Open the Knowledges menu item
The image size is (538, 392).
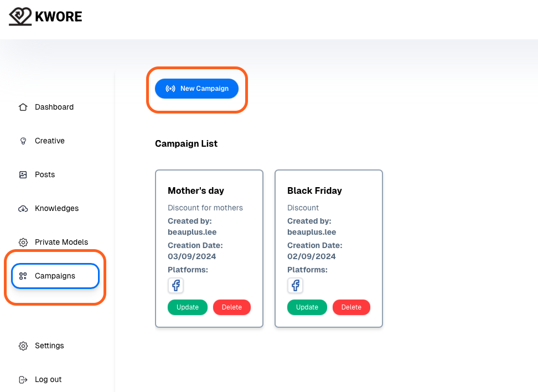click(x=55, y=208)
